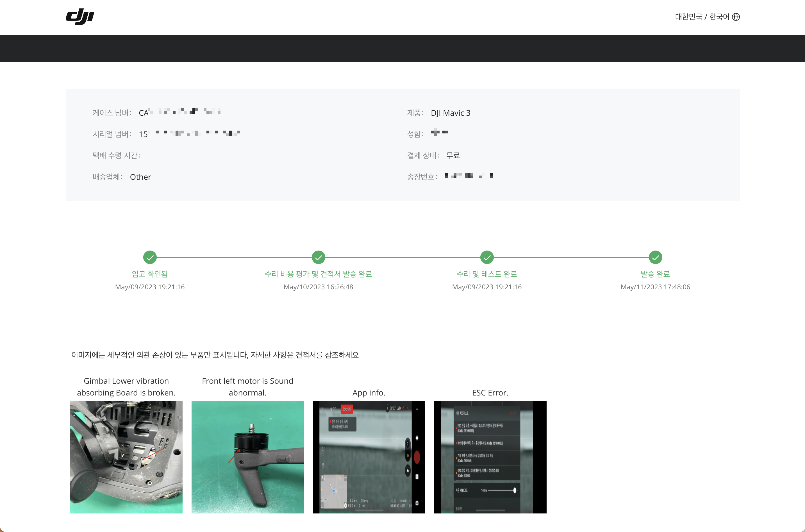Click the 발송 완료 status label
Viewport: 805px width, 532px height.
pyautogui.click(x=655, y=274)
